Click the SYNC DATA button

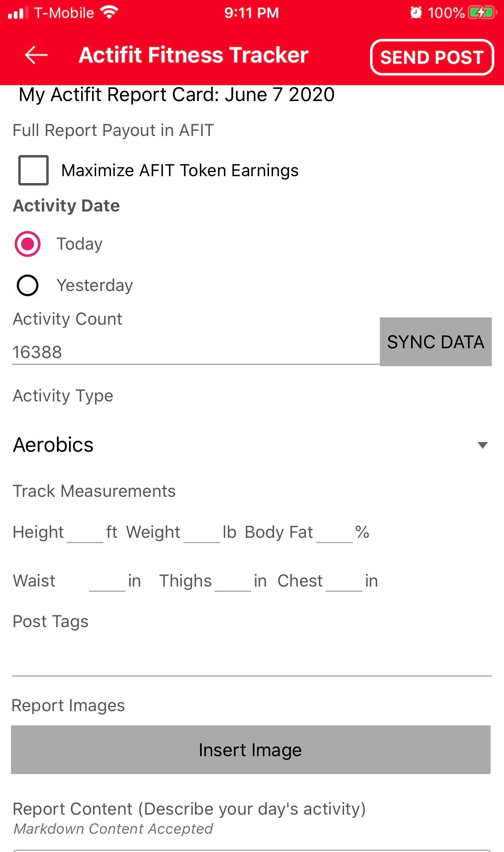pos(435,342)
